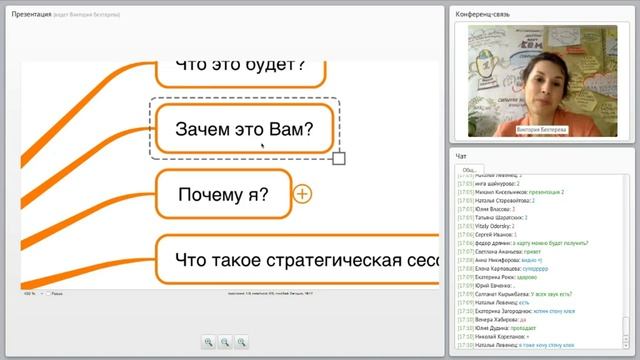
Task: Expand the "Почему я?" node with plus icon
Action: point(302,194)
